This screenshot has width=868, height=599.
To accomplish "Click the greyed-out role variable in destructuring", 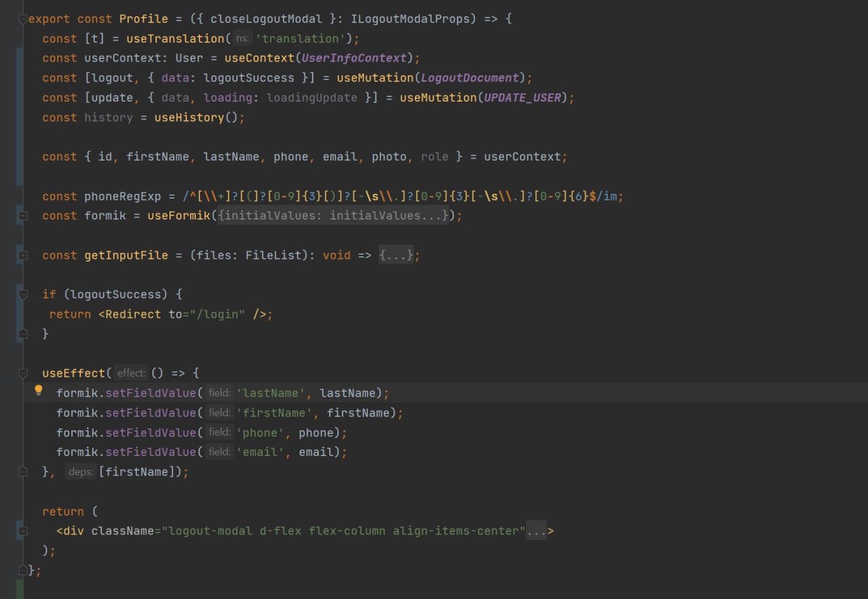I will point(435,157).
